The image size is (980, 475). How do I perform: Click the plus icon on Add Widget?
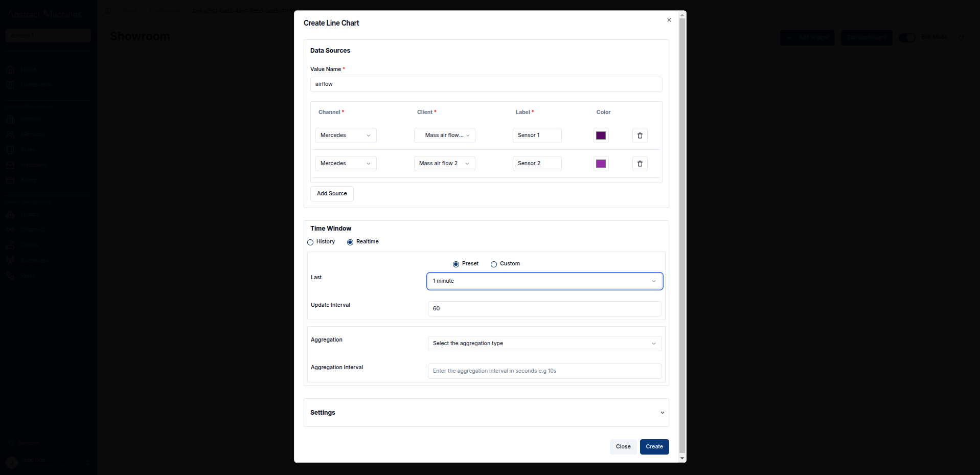click(x=790, y=37)
